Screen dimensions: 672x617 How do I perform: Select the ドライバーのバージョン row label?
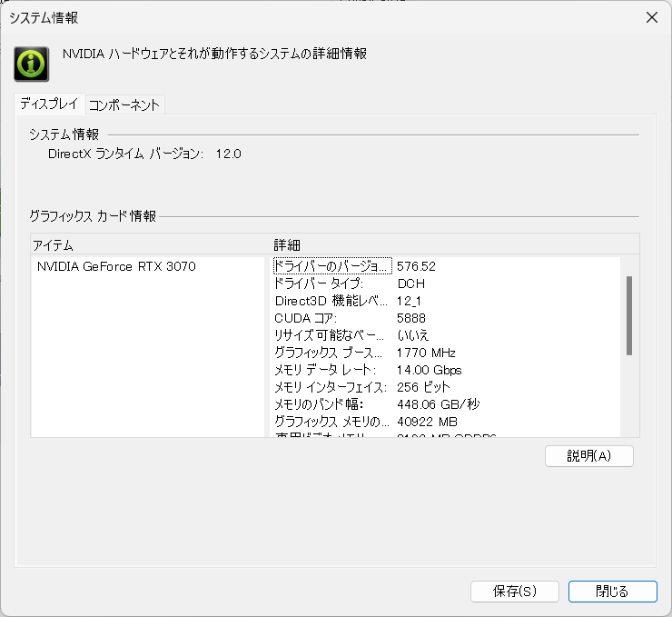(x=332, y=266)
